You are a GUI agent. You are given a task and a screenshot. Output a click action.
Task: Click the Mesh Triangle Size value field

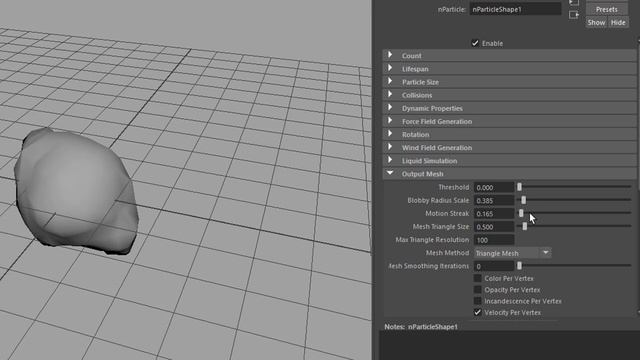pos(493,227)
